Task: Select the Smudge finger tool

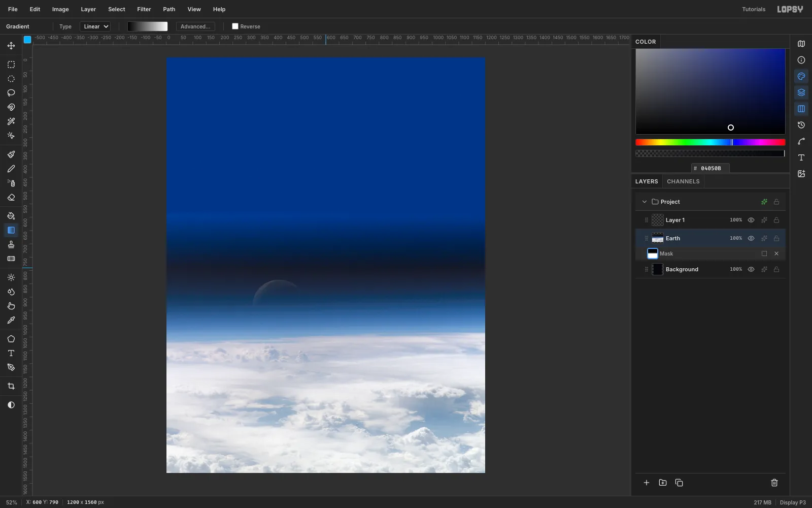Action: coord(11,306)
